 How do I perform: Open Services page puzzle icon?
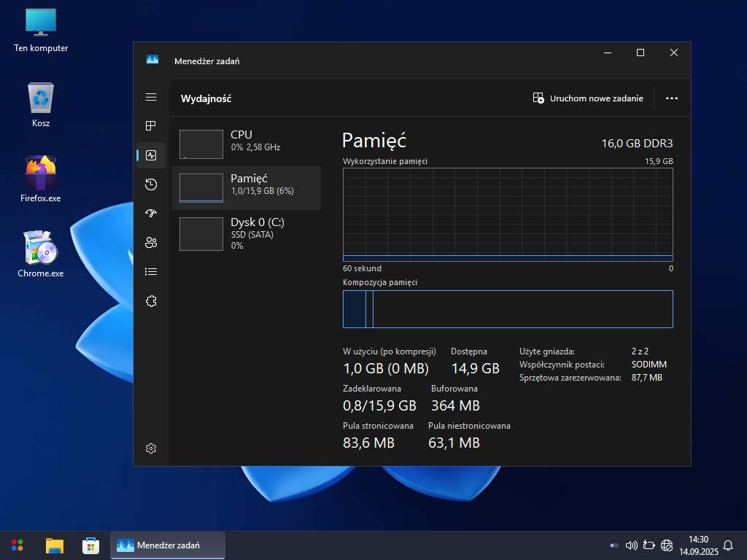[151, 301]
